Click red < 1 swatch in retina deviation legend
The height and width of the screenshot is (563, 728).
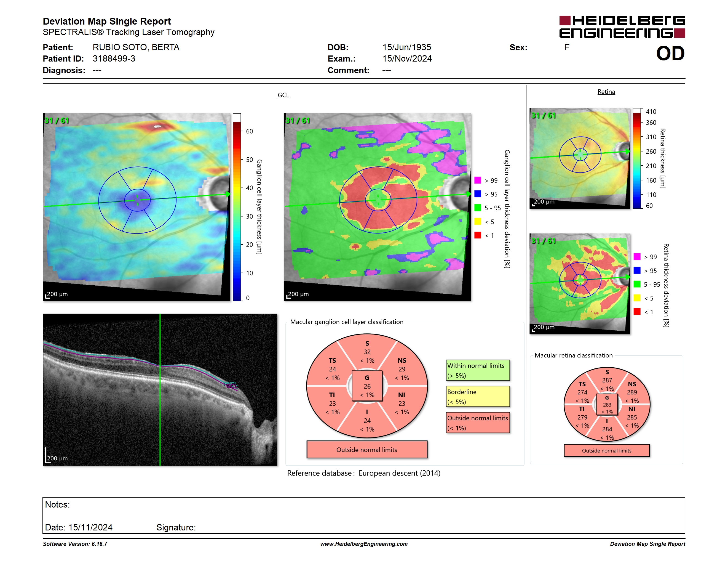click(x=637, y=312)
